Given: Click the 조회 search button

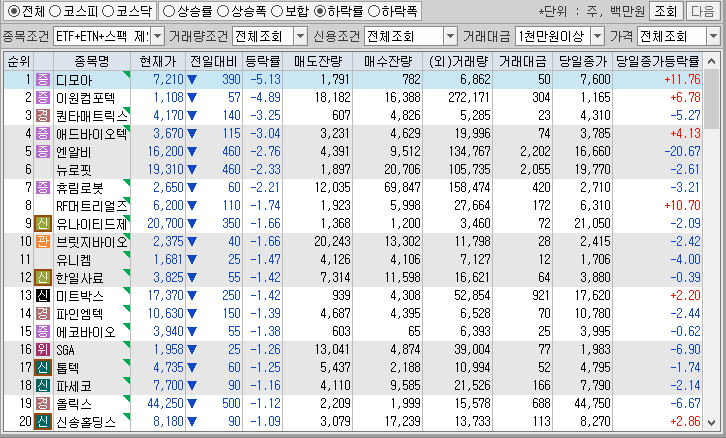Looking at the screenshot, I should click(x=666, y=11).
